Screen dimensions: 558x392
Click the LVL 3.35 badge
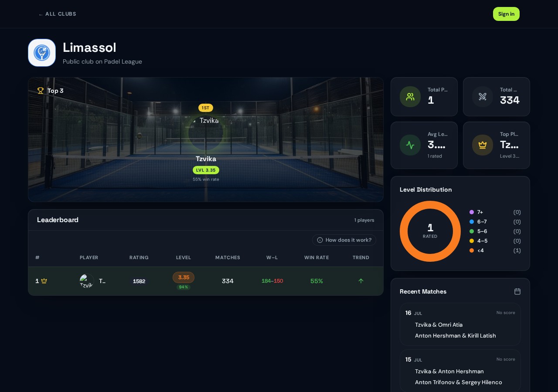(x=206, y=170)
